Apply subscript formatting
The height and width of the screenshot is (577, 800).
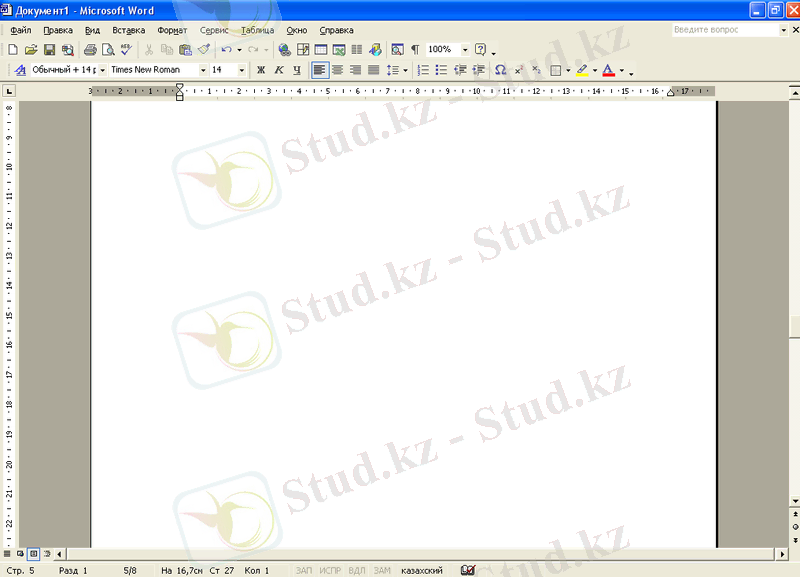[x=536, y=70]
